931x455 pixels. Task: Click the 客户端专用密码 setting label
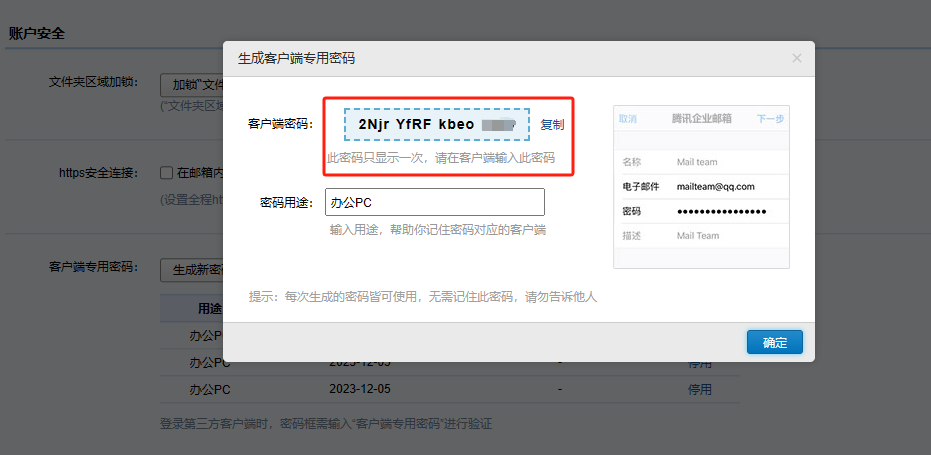93,267
